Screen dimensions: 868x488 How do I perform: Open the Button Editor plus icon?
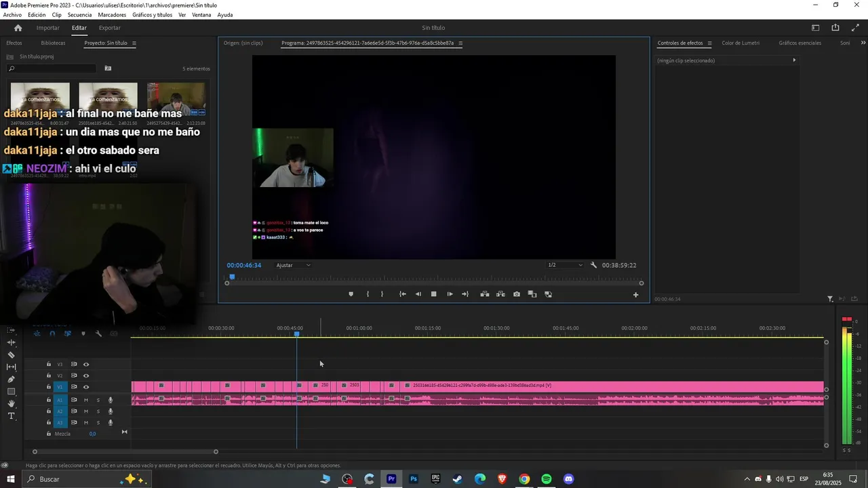[635, 295]
